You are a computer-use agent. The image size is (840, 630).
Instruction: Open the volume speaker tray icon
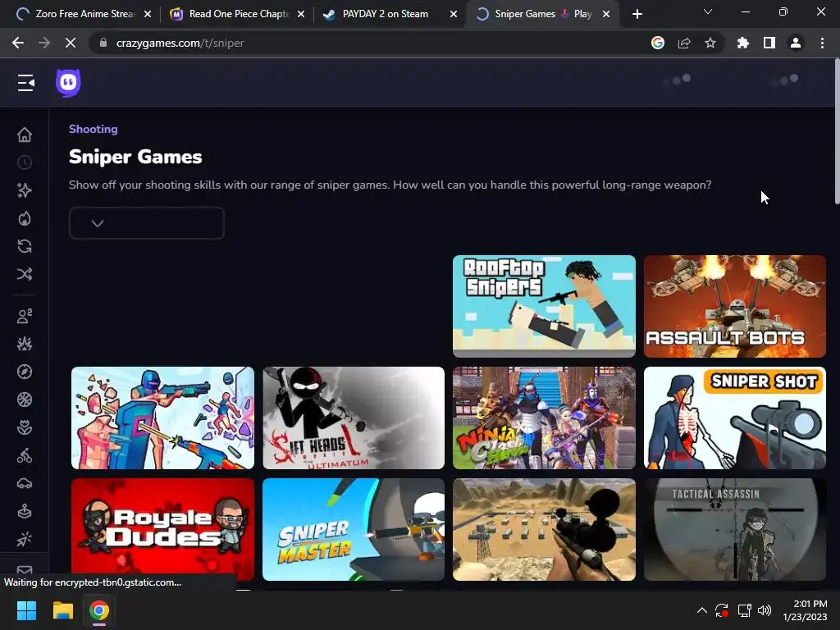tap(765, 610)
